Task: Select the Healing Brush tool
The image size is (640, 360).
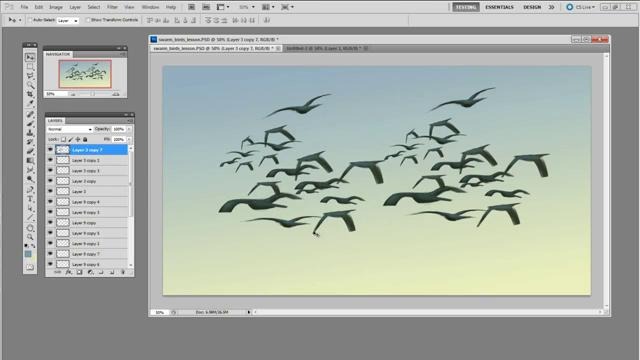Action: click(30, 114)
